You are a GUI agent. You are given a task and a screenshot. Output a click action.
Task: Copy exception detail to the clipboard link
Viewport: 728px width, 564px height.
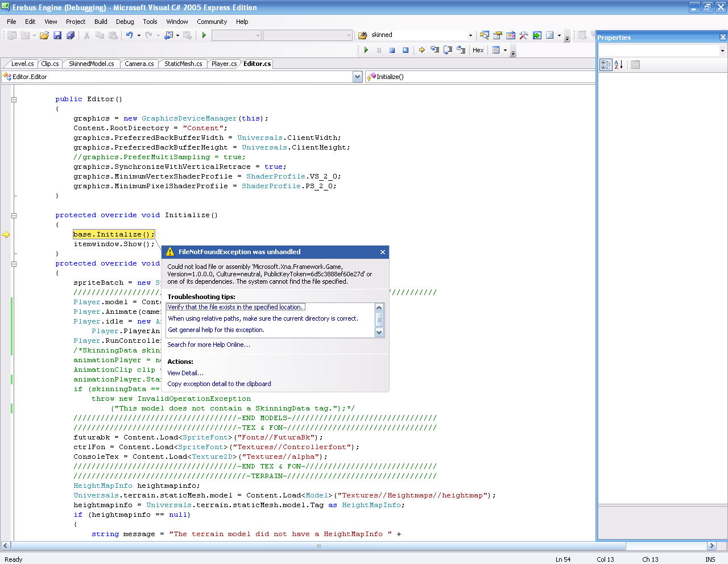click(x=219, y=384)
